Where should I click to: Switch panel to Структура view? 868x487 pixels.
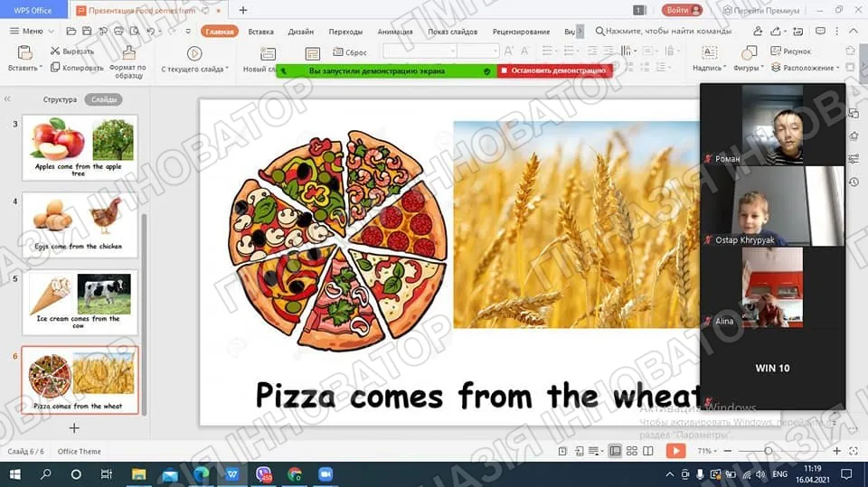click(x=60, y=99)
